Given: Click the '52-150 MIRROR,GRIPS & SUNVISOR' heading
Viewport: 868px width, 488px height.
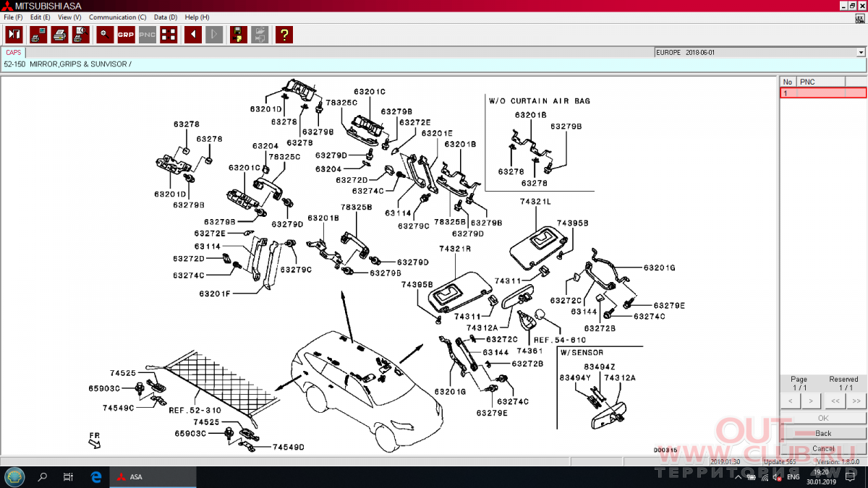Looking at the screenshot, I should point(68,64).
